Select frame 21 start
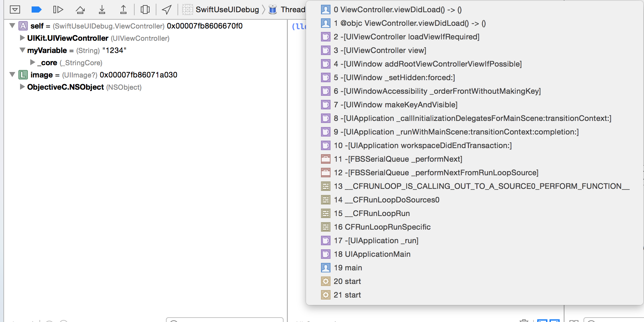Screen dimensions: 644x322 [x=475, y=295]
